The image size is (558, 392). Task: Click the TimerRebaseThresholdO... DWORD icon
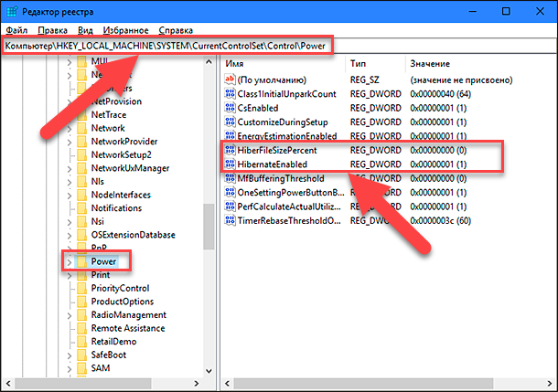(x=230, y=220)
